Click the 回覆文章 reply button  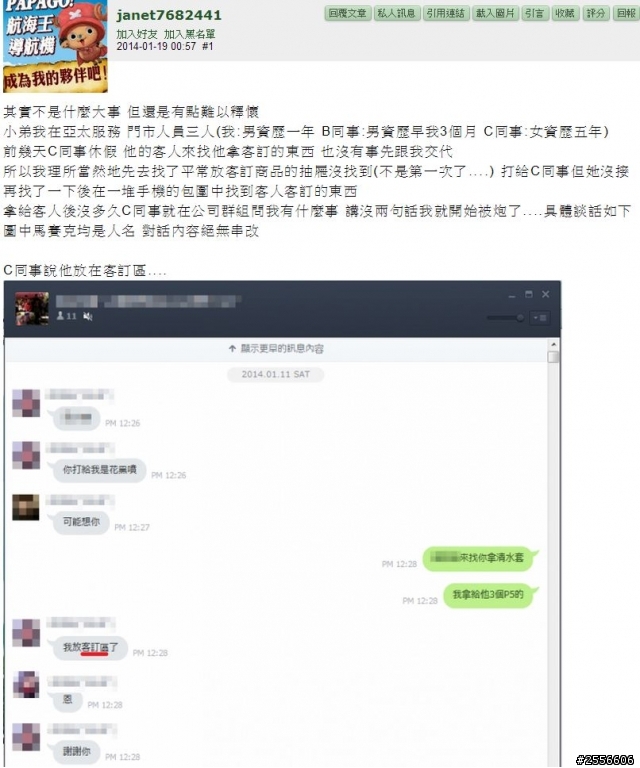348,13
